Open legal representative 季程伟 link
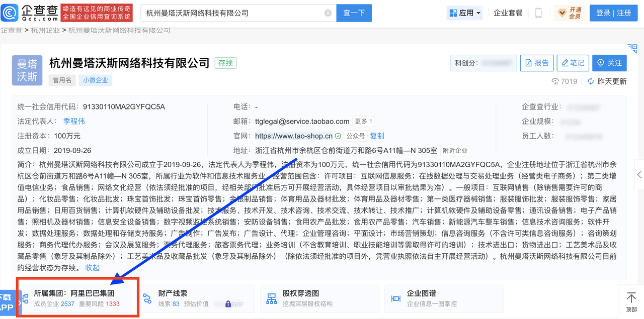The width and height of the screenshot is (644, 319). [74, 121]
